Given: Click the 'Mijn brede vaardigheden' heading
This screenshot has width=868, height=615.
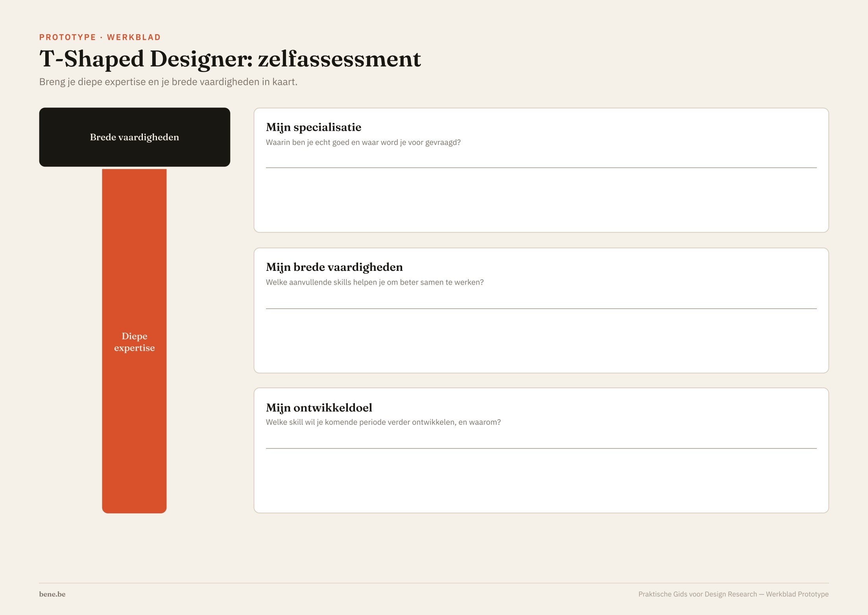Looking at the screenshot, I should (334, 267).
